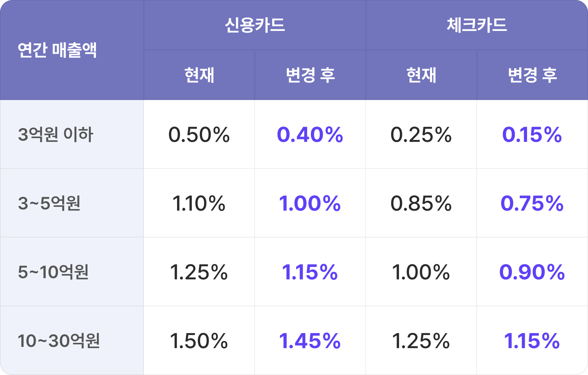The image size is (588, 375).
Task: Click the 0.25% check card current rate
Action: point(421,135)
